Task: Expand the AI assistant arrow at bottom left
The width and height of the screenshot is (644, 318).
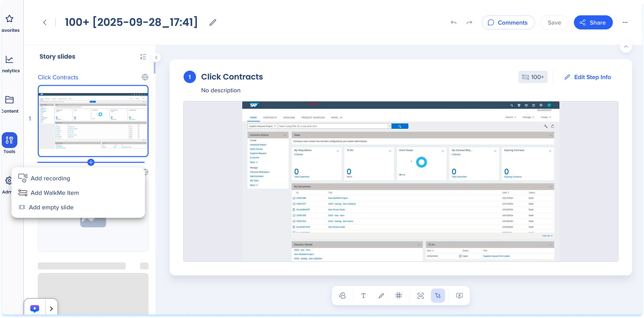Action: (x=51, y=308)
